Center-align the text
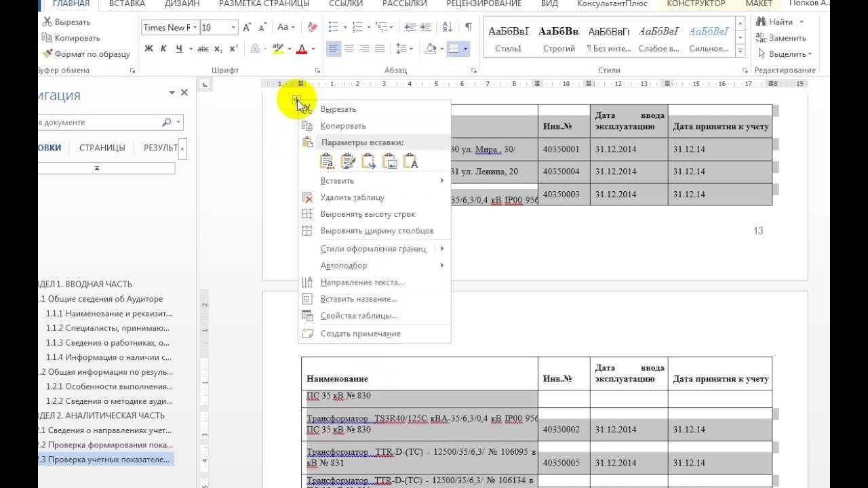Screen dimensions: 868x488 pos(349,49)
